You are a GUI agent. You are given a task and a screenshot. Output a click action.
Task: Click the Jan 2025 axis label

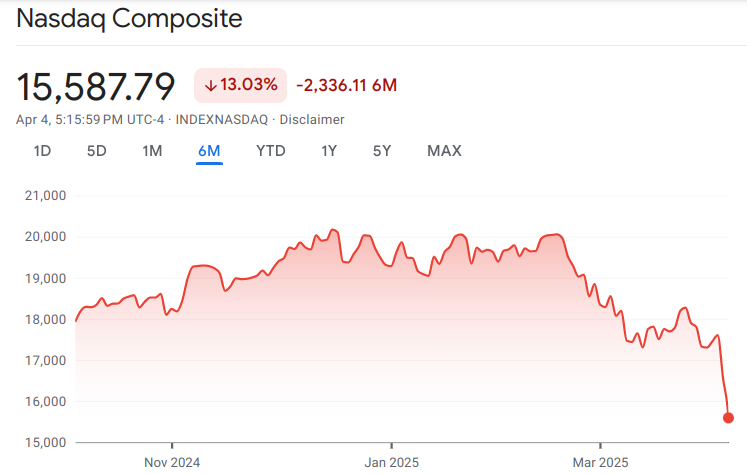392,462
